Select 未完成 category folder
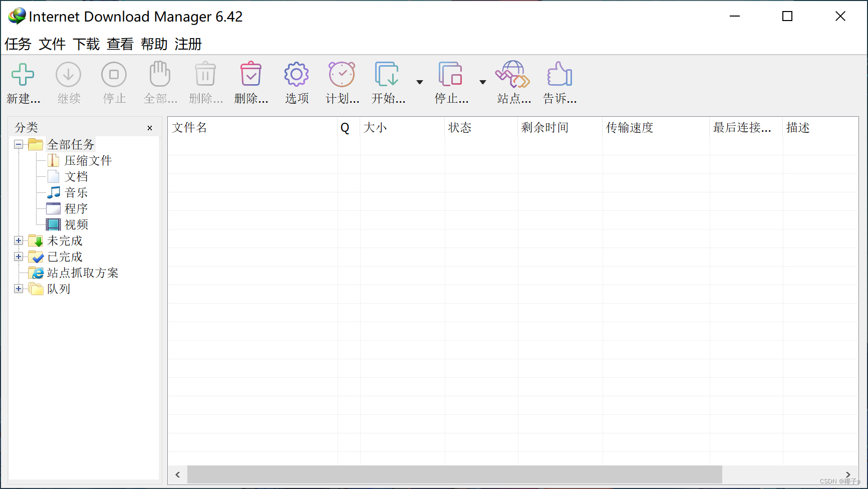 (65, 241)
